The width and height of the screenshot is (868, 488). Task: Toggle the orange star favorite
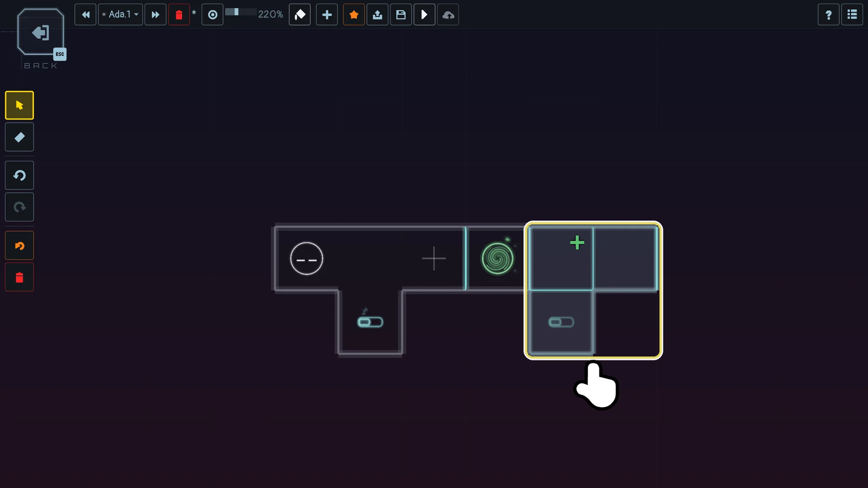(354, 15)
